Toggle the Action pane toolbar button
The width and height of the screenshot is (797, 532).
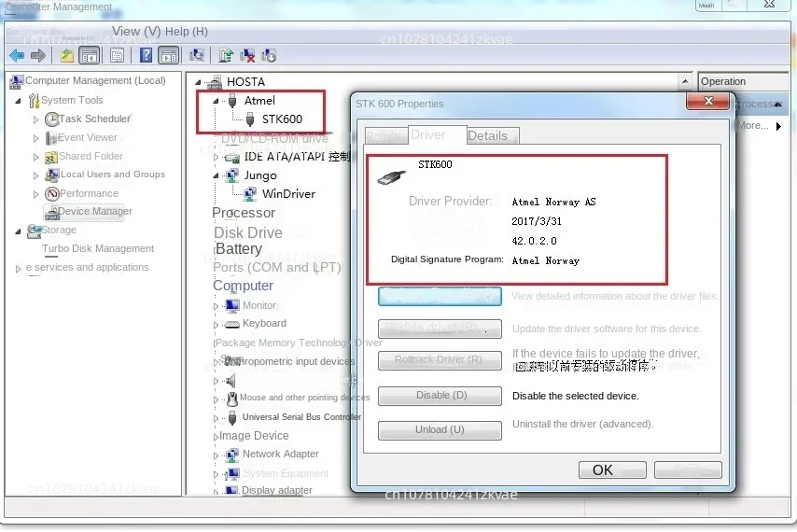pyautogui.click(x=168, y=55)
